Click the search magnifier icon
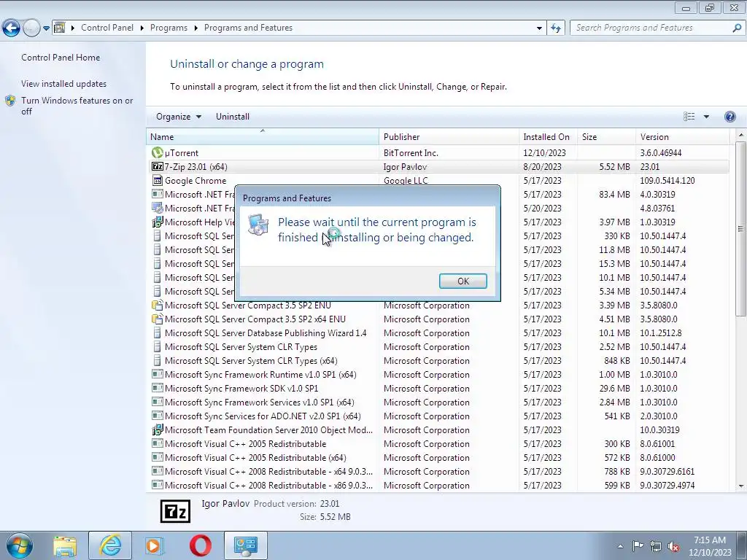Image resolution: width=747 pixels, height=560 pixels. click(737, 28)
